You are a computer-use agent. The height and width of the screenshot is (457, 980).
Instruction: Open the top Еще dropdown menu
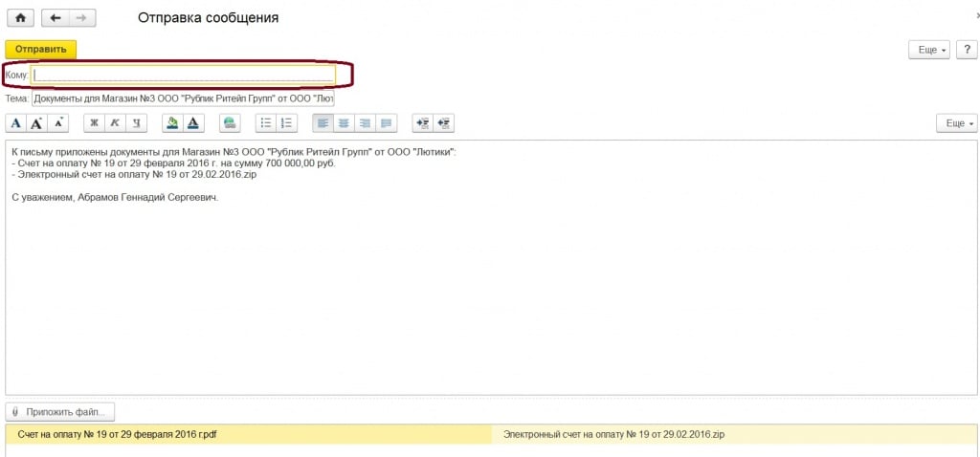[928, 50]
